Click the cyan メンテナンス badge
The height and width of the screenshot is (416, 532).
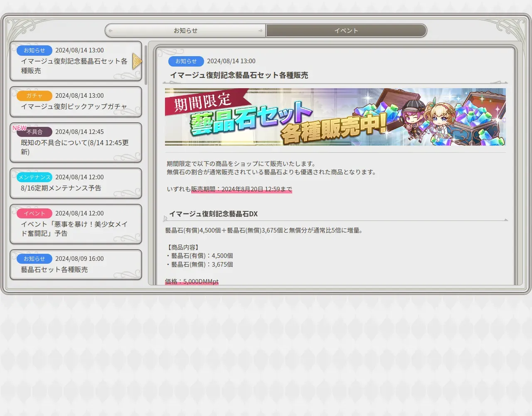tap(34, 177)
